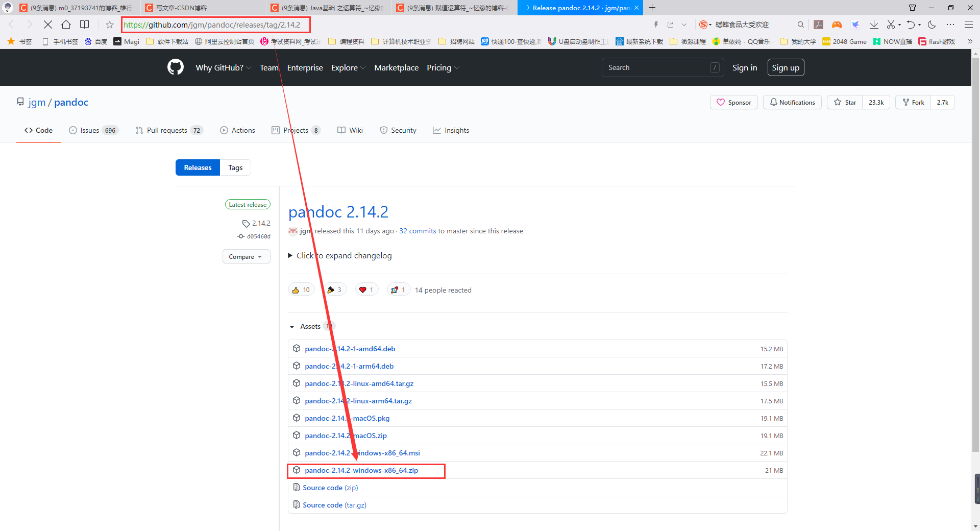
Task: Open the hamburger browser menu
Action: [x=968, y=25]
